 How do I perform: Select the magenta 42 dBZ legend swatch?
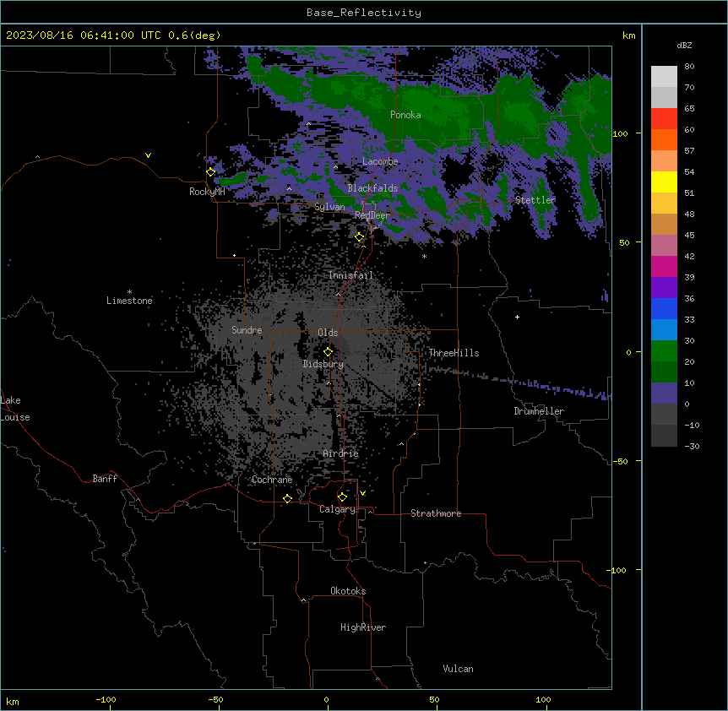(x=664, y=266)
